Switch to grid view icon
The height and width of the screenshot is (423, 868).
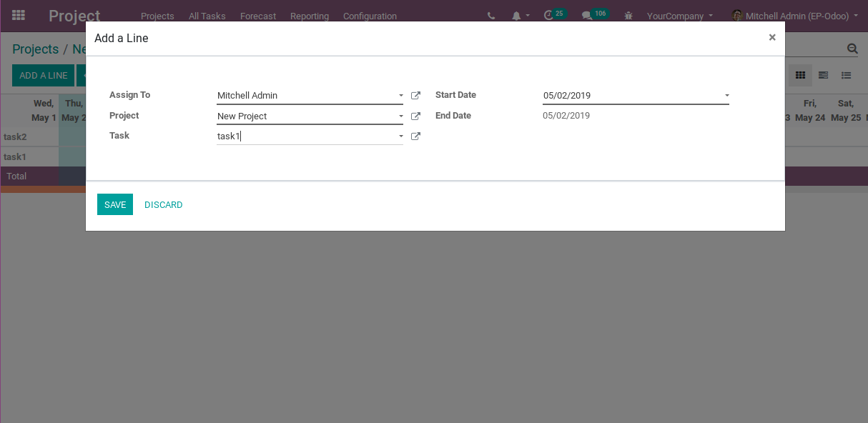click(x=801, y=75)
